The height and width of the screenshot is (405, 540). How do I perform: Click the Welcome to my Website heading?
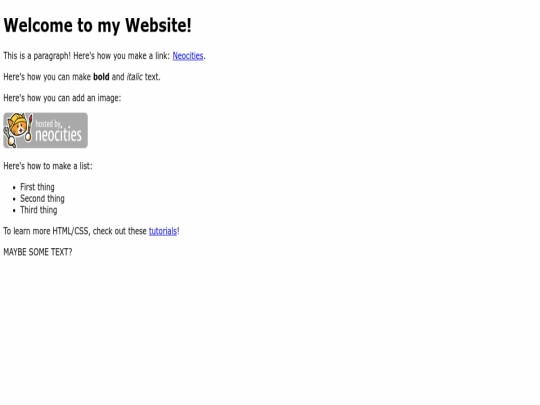click(97, 25)
